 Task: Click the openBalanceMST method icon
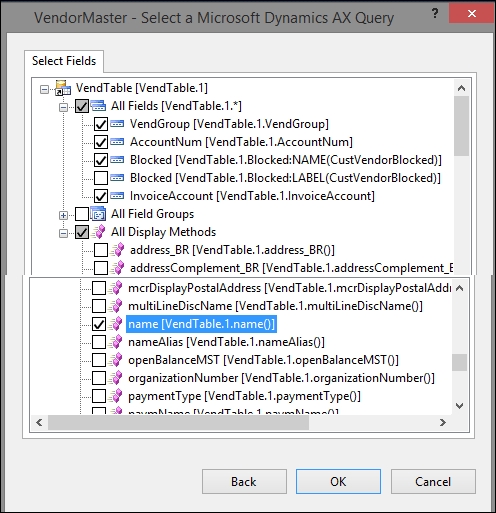115,360
